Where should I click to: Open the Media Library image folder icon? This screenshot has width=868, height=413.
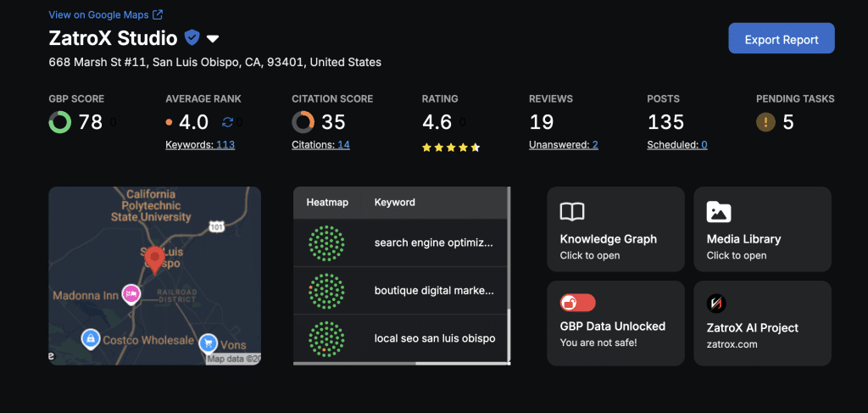point(719,212)
